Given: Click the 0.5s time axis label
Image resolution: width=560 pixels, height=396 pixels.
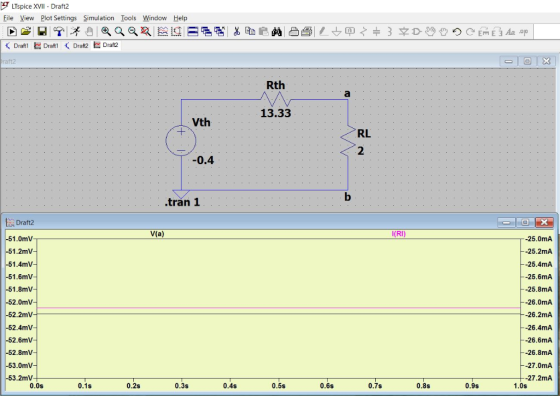Looking at the screenshot, I should coord(279,386).
